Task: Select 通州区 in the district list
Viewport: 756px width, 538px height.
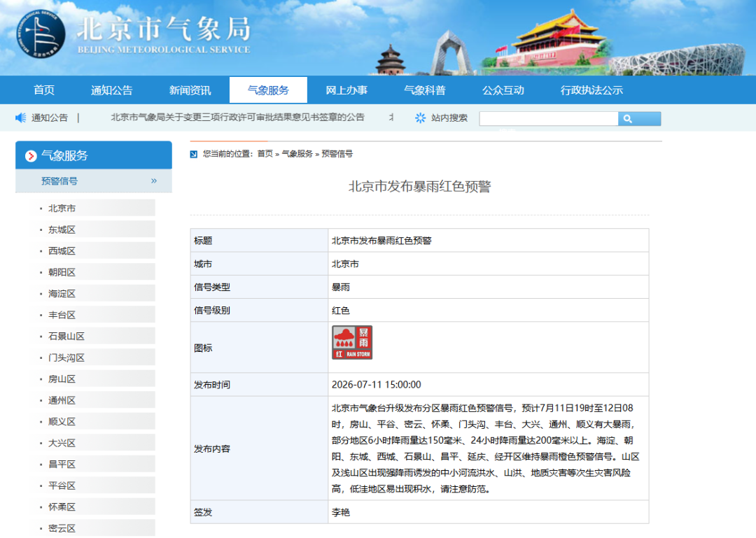Action: coord(62,401)
